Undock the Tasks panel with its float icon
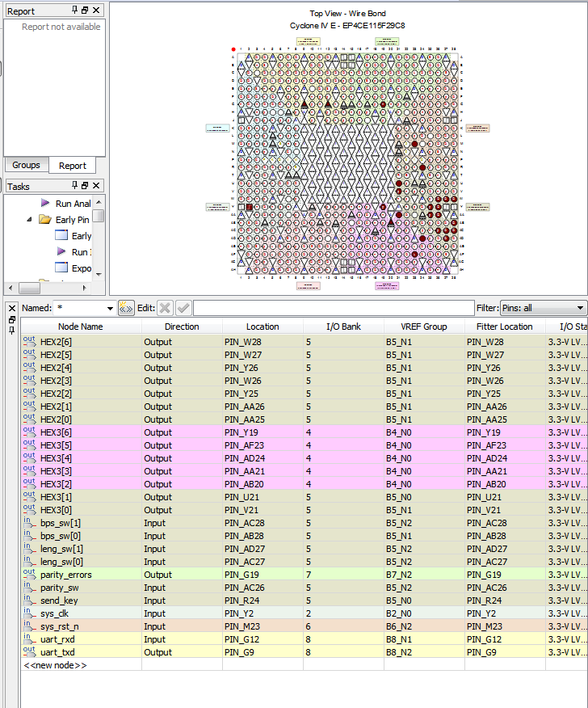This screenshot has width=588, height=708. point(86,186)
